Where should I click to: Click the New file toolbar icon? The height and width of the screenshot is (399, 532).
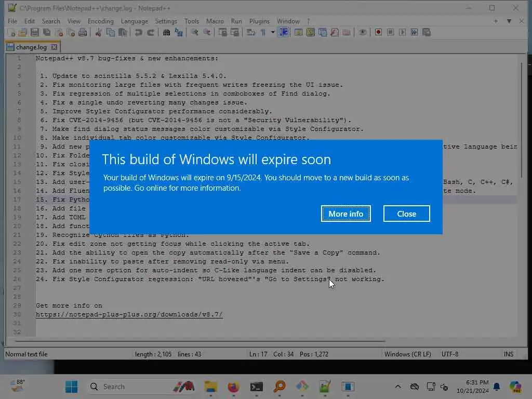(x=11, y=33)
